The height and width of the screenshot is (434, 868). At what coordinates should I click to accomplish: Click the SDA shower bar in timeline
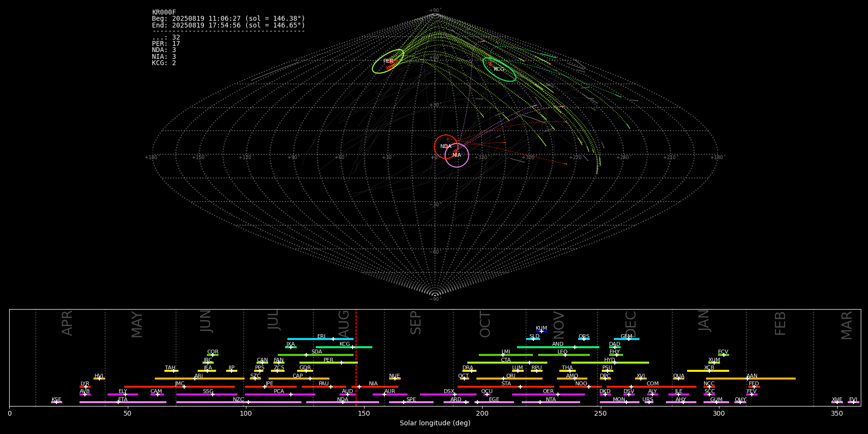click(315, 355)
